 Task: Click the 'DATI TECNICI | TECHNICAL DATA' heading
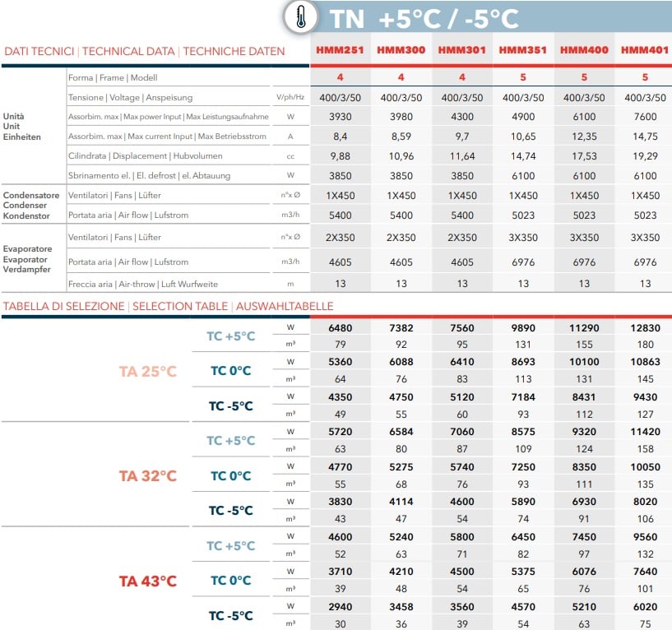point(145,52)
